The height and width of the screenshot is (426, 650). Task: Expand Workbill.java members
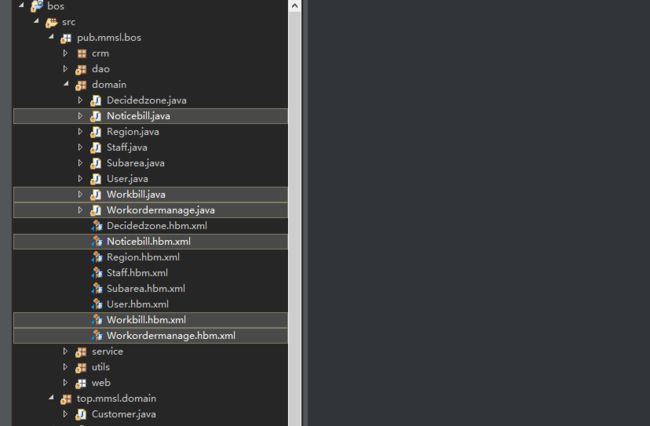click(80, 194)
